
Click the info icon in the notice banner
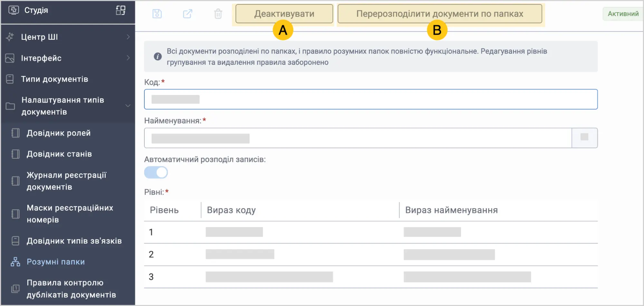point(158,56)
